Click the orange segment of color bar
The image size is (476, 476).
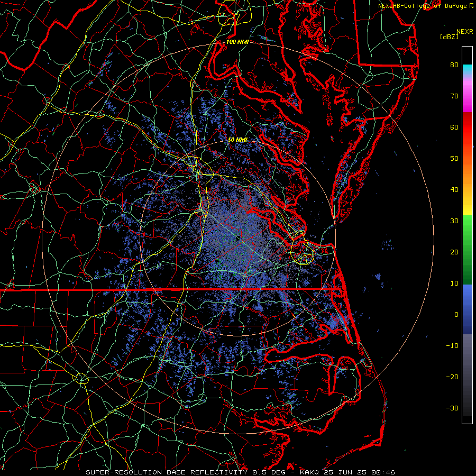[467, 173]
